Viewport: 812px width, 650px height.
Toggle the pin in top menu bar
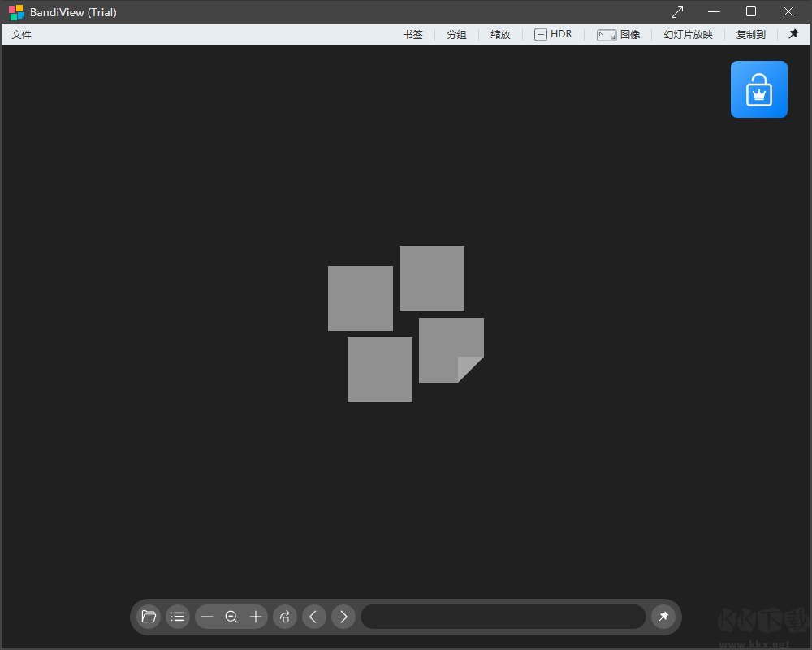click(793, 34)
